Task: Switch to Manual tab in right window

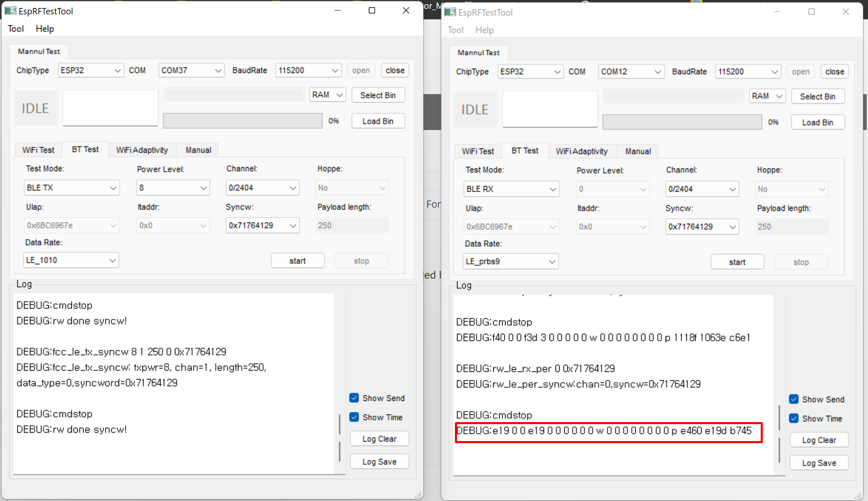Action: tap(638, 152)
